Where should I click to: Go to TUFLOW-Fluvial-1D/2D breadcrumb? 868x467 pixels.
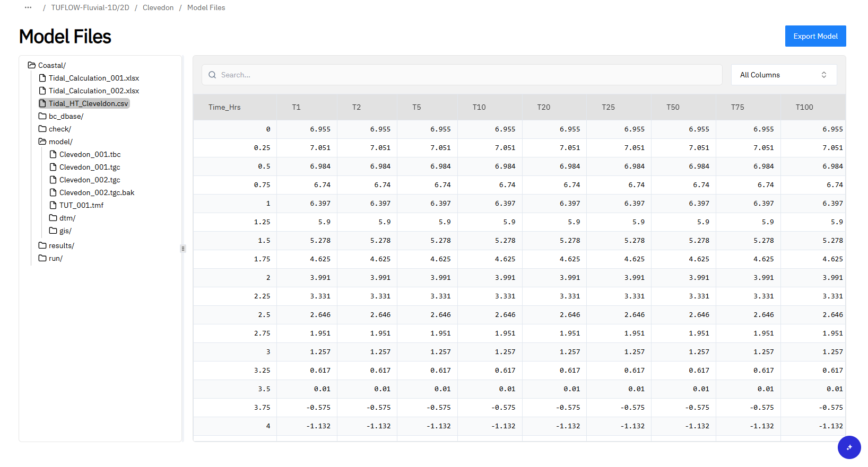tap(90, 7)
